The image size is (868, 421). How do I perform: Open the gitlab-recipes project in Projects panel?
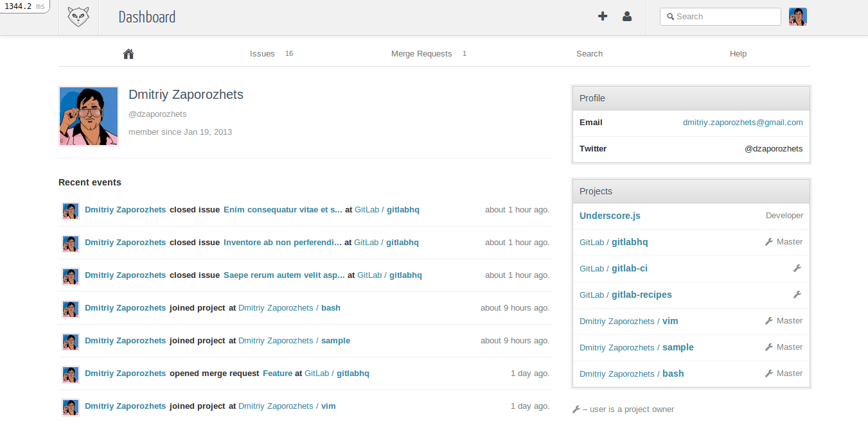[x=641, y=295]
